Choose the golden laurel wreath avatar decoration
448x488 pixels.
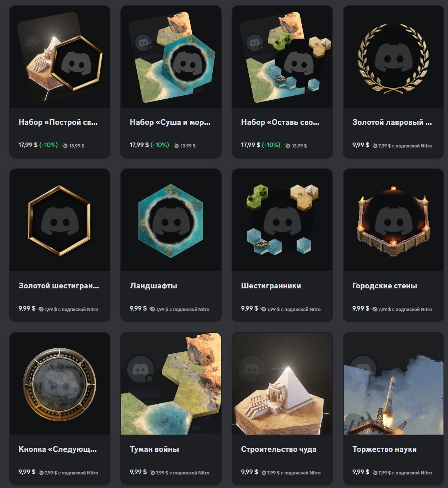tap(393, 57)
